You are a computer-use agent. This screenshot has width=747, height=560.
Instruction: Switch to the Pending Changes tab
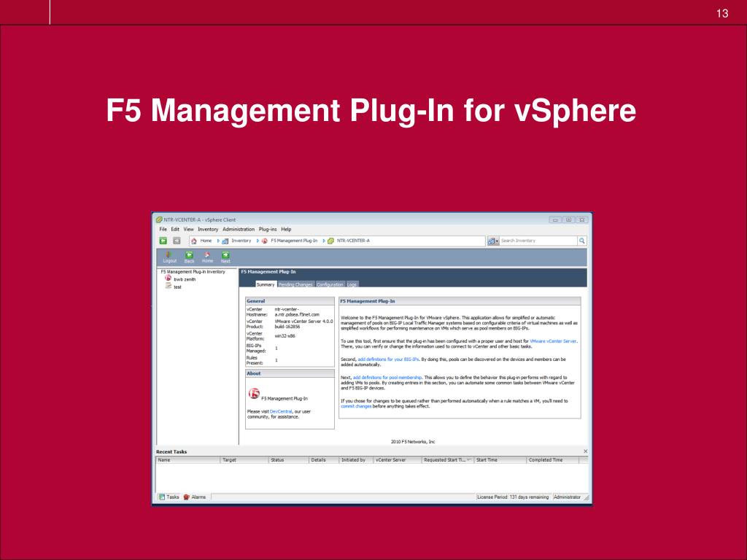295,284
